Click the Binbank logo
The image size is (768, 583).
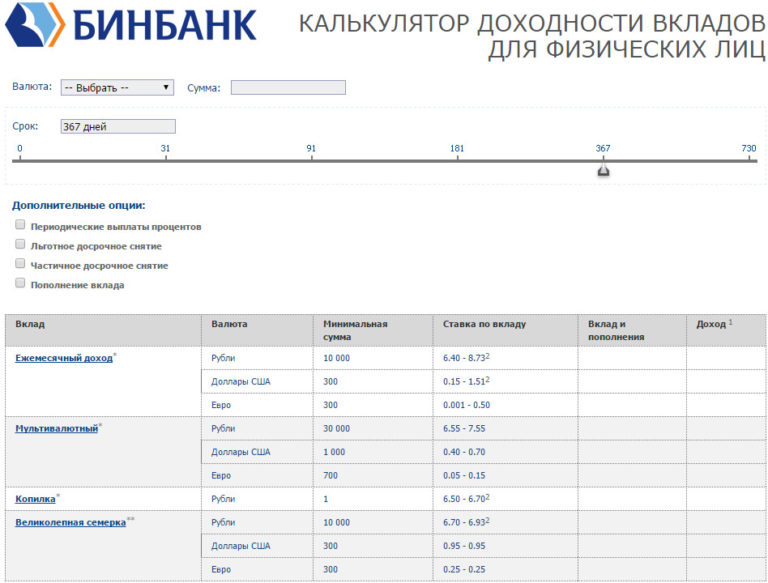[130, 24]
